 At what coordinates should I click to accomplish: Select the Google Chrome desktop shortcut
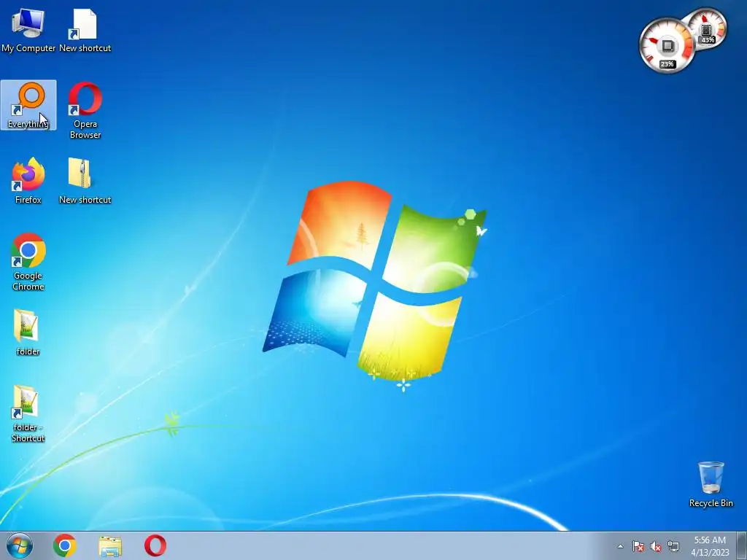click(28, 262)
